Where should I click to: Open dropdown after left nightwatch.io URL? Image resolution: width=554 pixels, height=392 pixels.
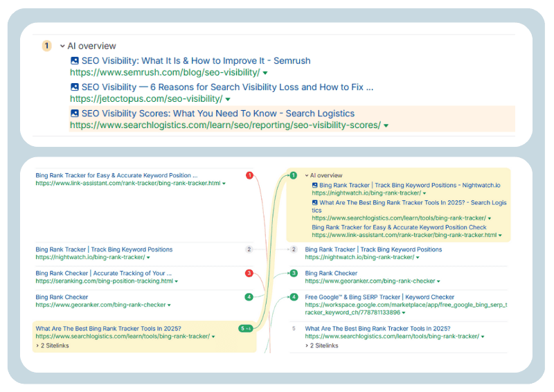148,258
